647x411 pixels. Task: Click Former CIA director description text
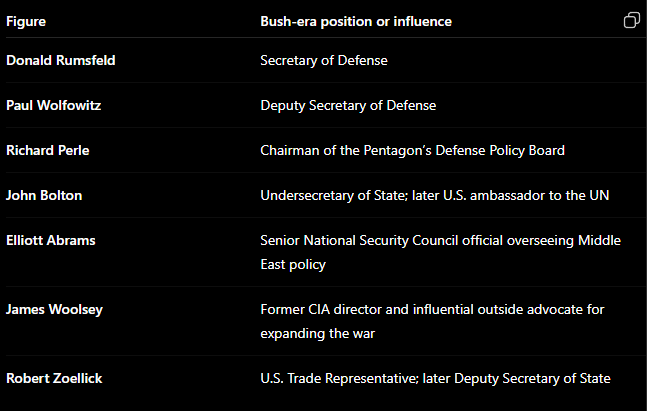tap(432, 321)
